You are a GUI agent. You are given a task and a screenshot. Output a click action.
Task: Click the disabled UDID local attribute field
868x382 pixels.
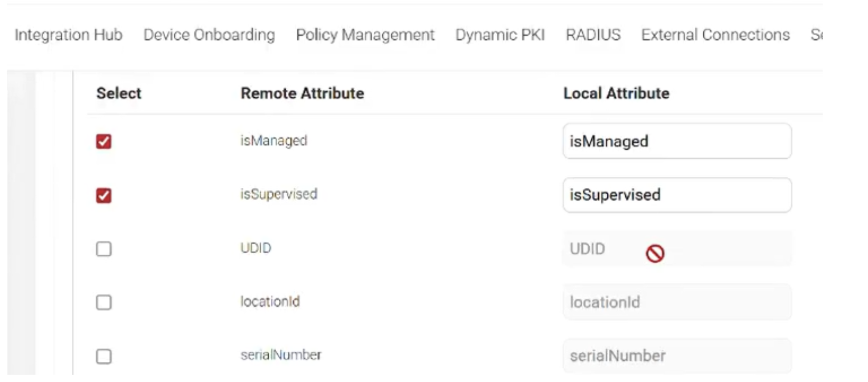676,249
